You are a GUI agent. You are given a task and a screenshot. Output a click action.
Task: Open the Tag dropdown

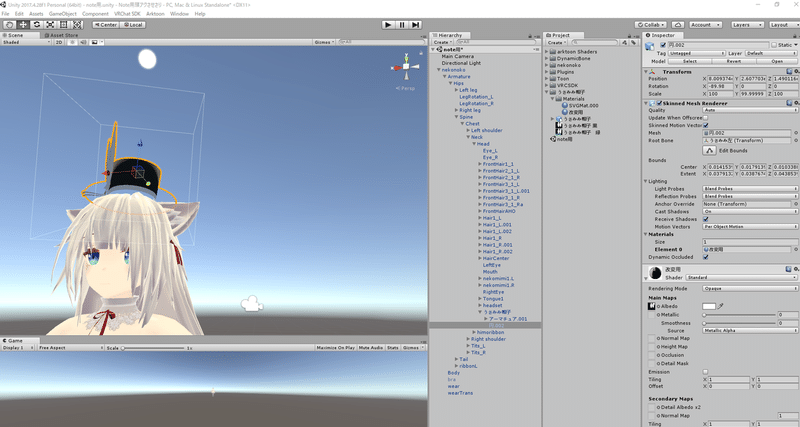point(697,53)
